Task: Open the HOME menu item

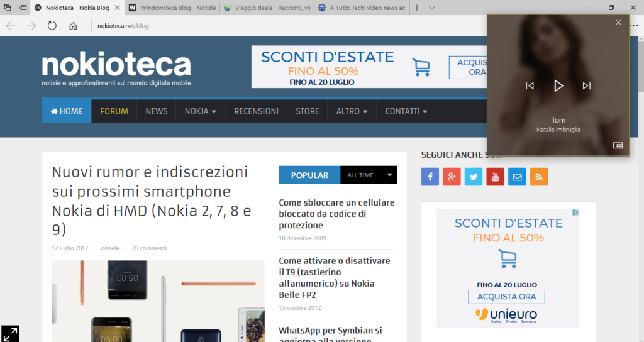Action: (x=67, y=111)
